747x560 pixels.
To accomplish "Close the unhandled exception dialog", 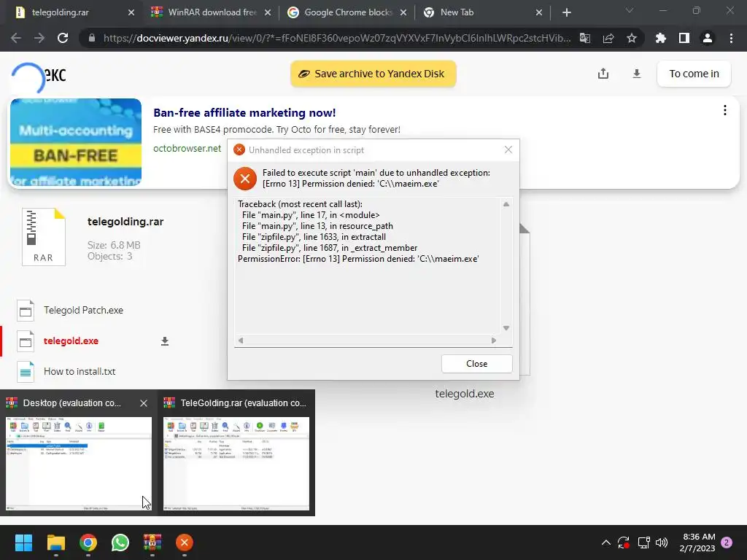I will click(x=476, y=364).
